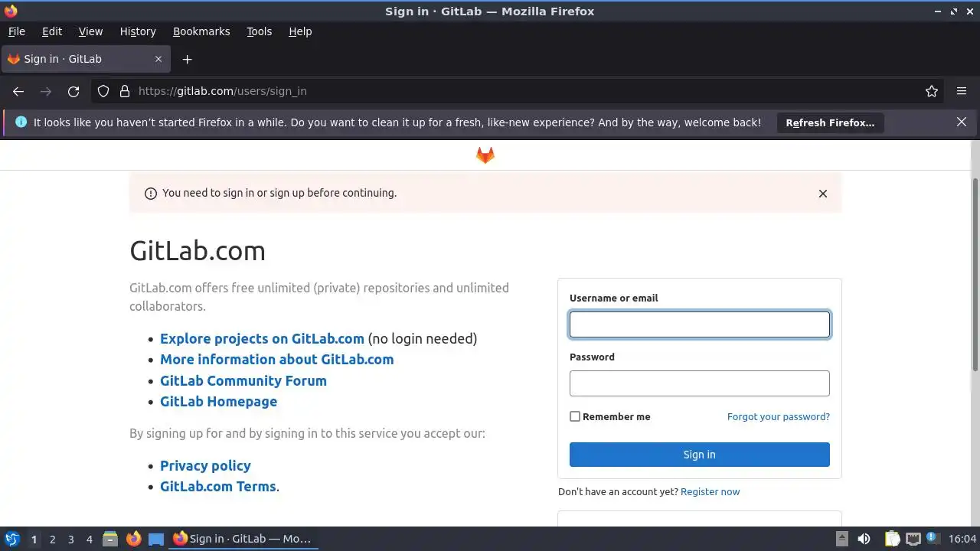The height and width of the screenshot is (551, 980).
Task: Click the site security padlock icon
Action: click(125, 91)
